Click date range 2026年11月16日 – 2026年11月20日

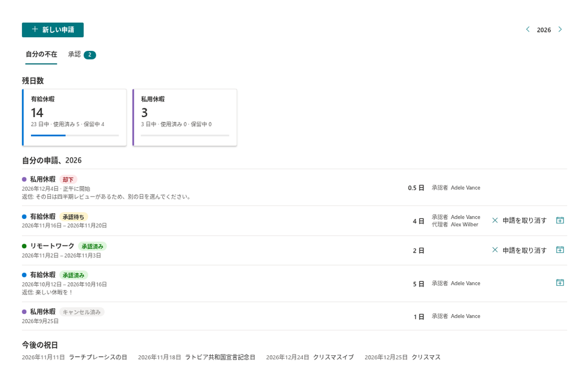click(x=64, y=226)
